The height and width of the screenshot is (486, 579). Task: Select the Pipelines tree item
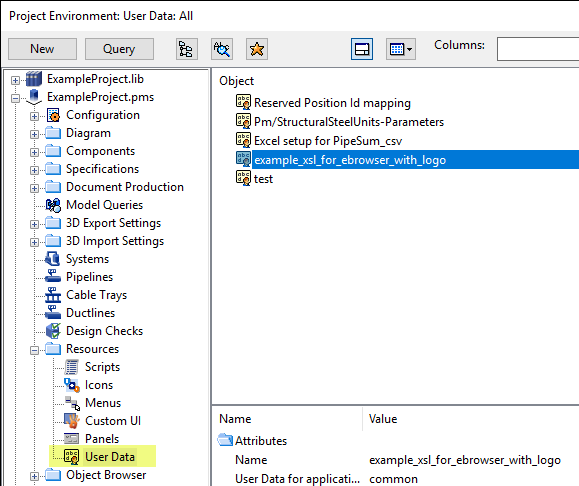(89, 277)
